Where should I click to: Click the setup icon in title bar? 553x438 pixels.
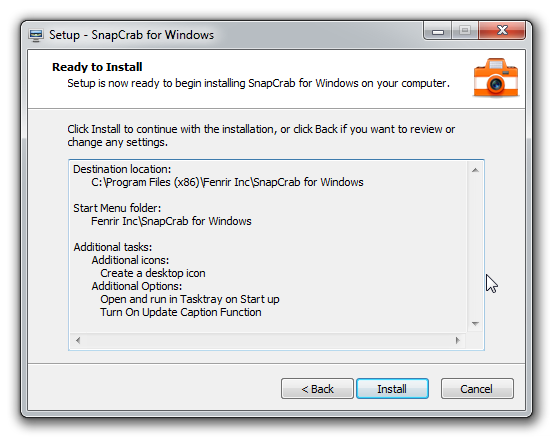[36, 35]
